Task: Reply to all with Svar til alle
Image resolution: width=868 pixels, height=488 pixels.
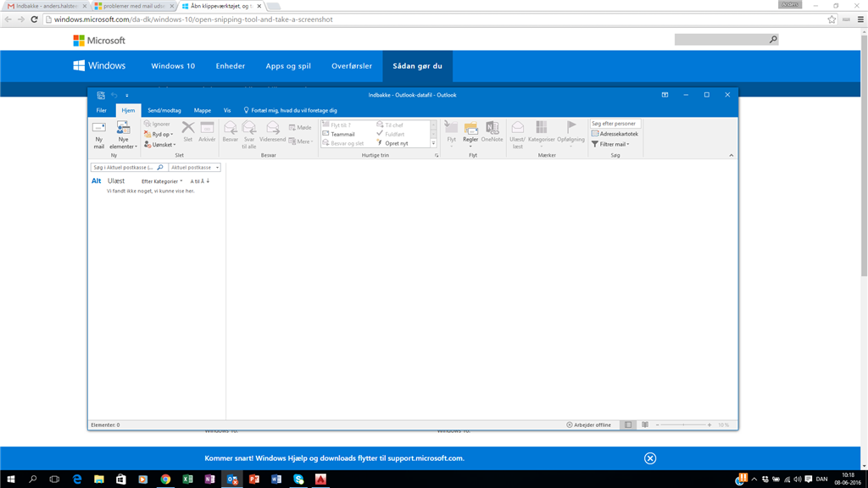Action: point(249,135)
